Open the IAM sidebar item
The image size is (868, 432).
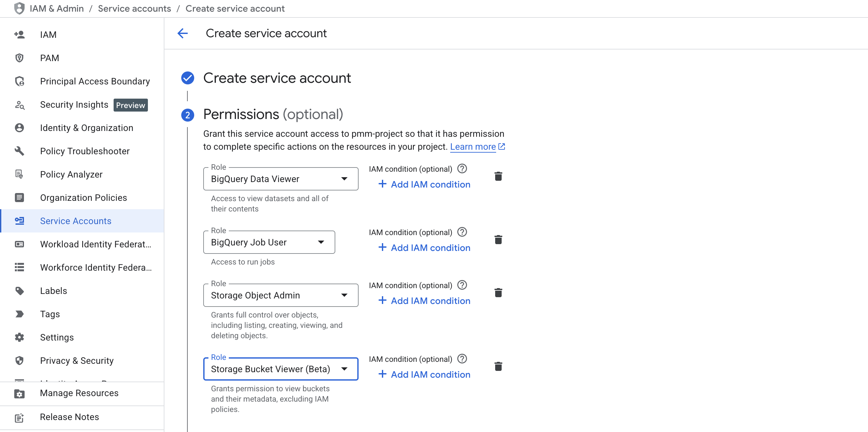click(x=48, y=34)
